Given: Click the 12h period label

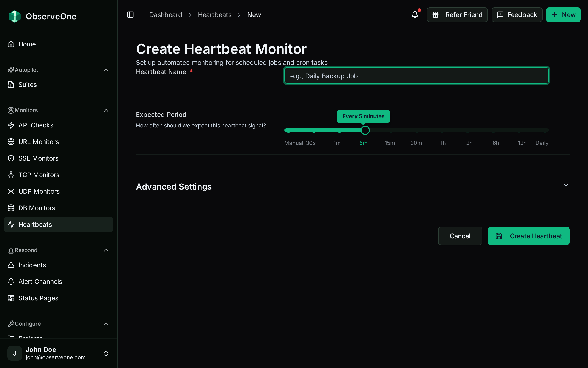Looking at the screenshot, I should [522, 143].
